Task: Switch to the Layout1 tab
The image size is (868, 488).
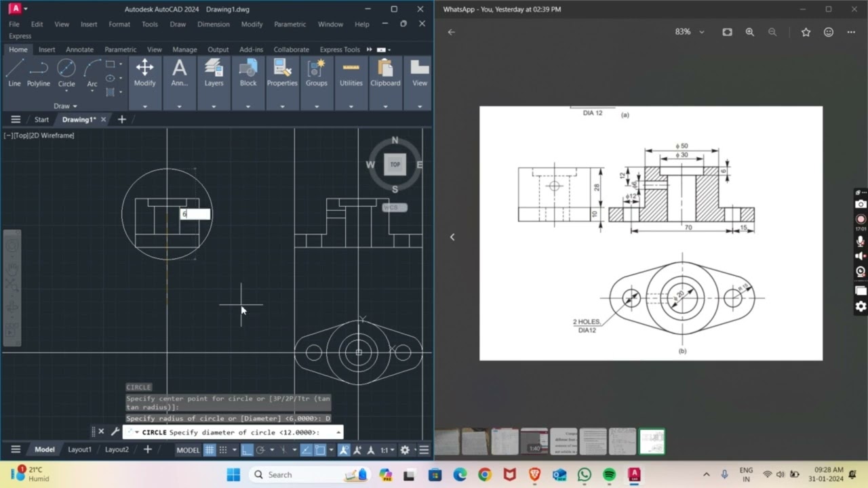Action: [79, 449]
